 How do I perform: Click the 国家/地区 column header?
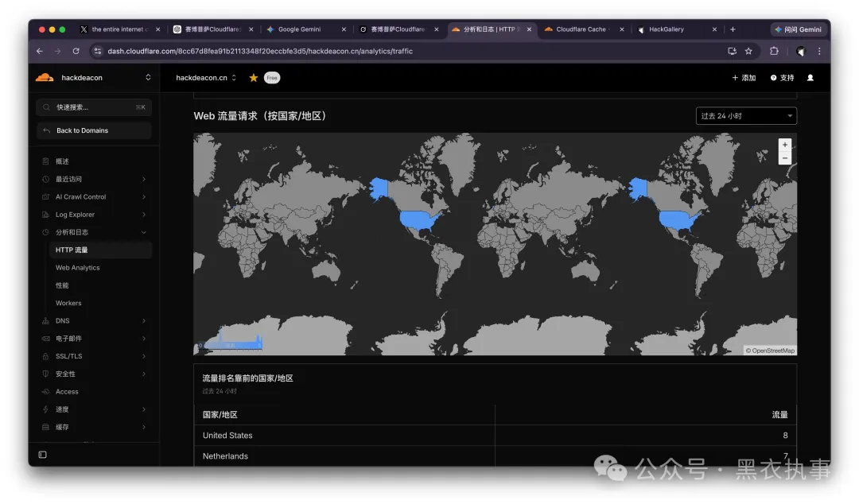pos(220,415)
